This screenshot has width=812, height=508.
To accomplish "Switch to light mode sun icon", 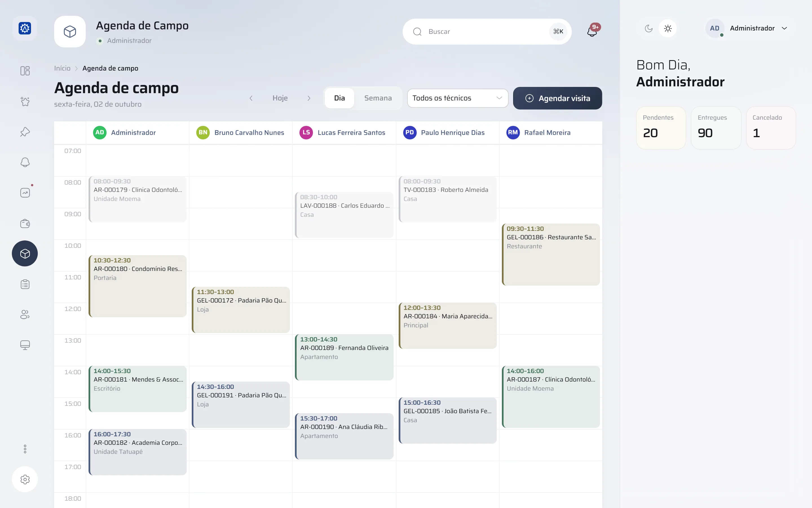I will coord(668,28).
